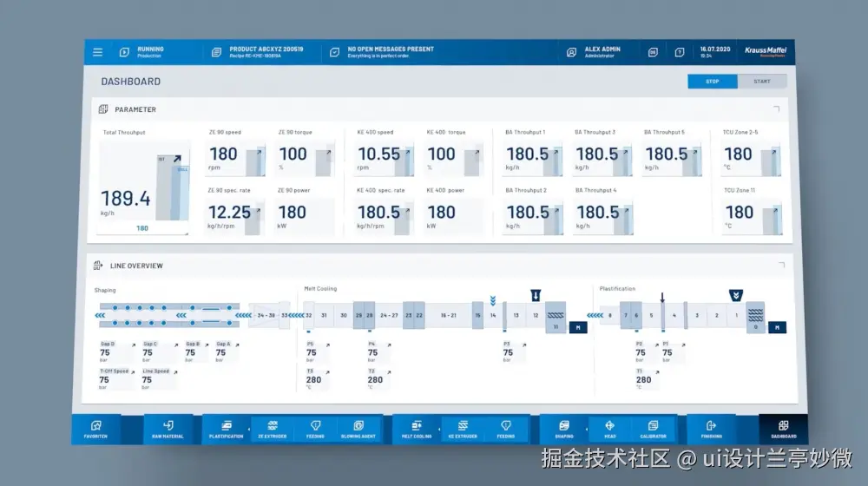This screenshot has height=486, width=868.
Task: Open Finishing navigation tab
Action: [x=712, y=429]
